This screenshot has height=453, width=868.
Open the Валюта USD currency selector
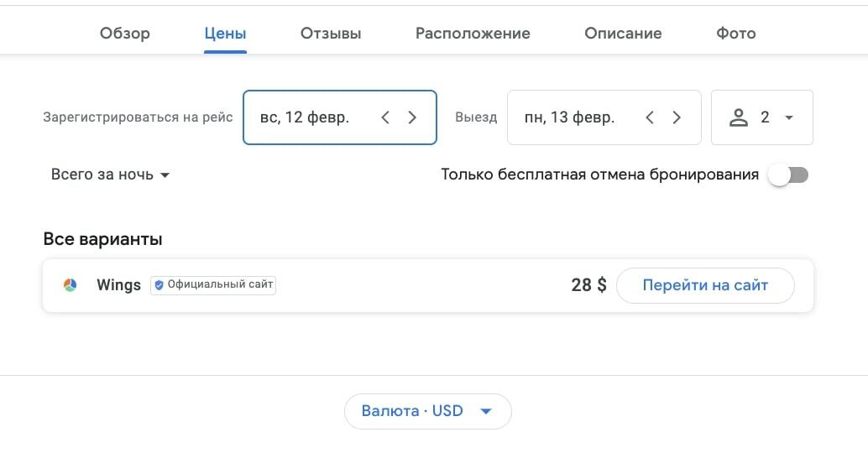tap(428, 411)
